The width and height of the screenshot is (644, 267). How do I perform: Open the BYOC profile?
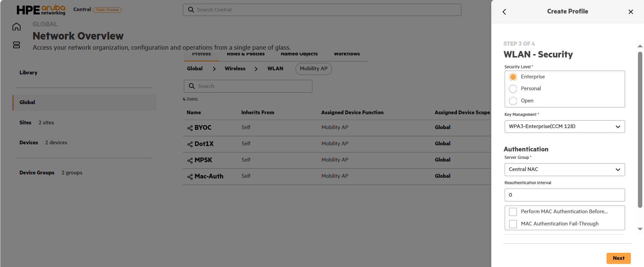203,128
